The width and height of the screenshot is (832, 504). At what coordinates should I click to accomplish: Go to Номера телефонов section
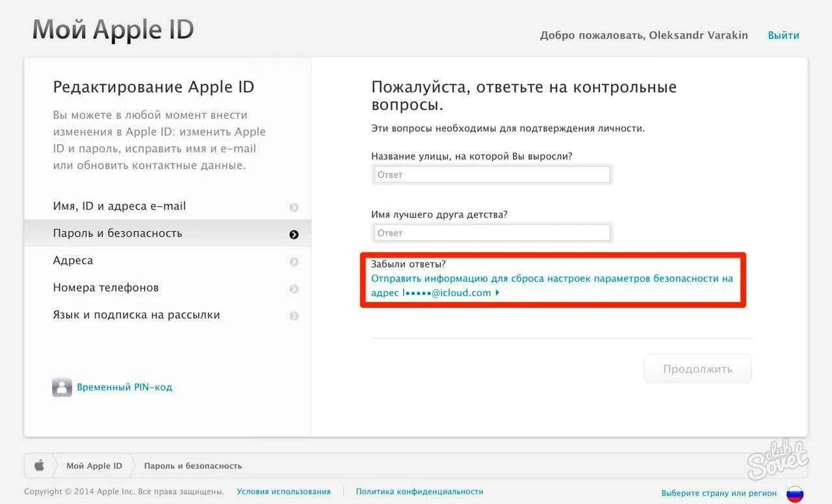tap(168, 288)
